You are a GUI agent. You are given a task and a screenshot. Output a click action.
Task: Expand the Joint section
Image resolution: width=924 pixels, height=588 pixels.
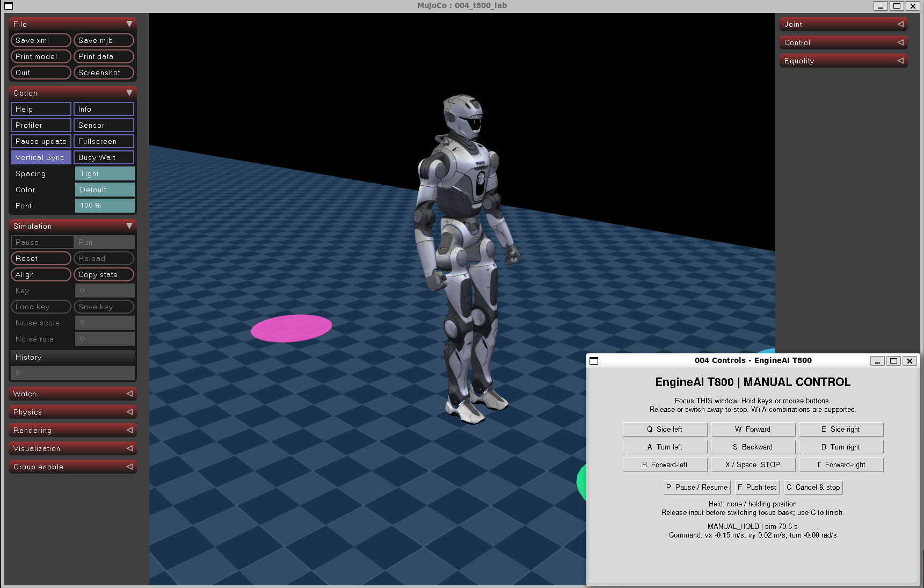click(843, 24)
